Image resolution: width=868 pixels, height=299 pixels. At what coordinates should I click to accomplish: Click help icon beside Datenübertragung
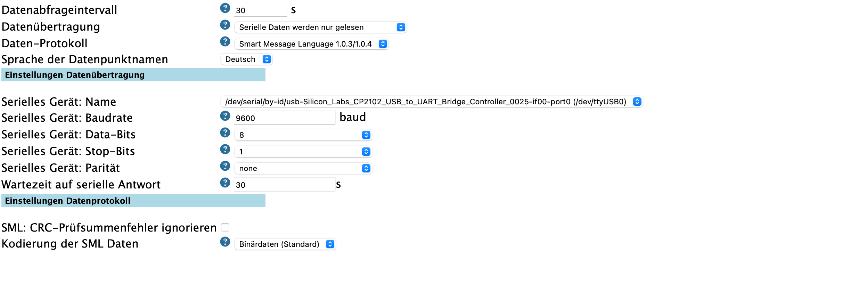click(x=225, y=25)
